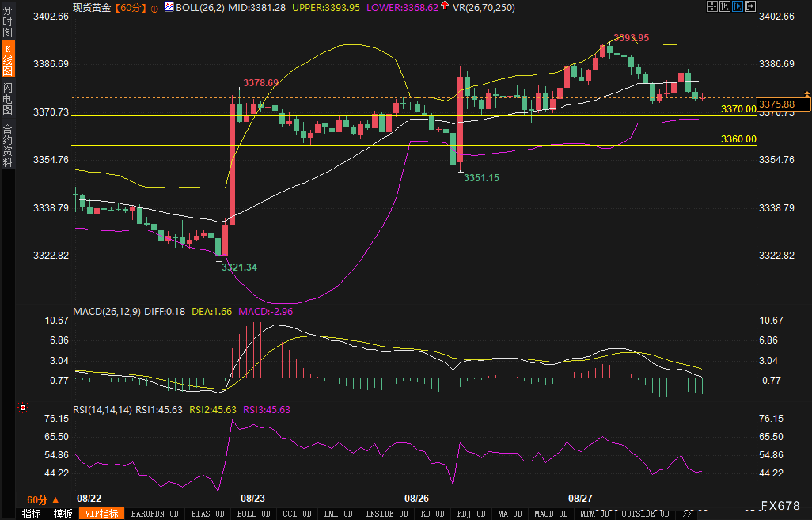This screenshot has height=520, width=812.
Task: Switch to 分时图 view in left sidebar
Action: click(8, 21)
